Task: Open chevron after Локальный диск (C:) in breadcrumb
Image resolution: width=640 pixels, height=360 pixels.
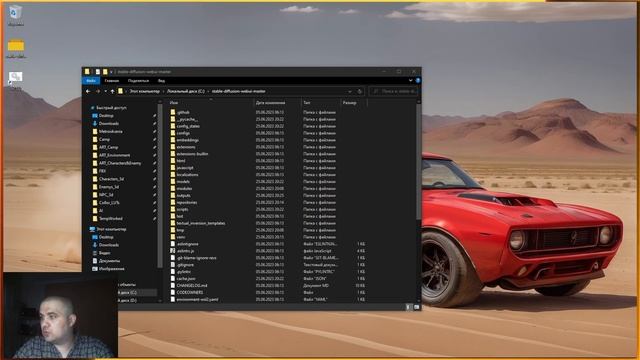Action: tap(208, 91)
